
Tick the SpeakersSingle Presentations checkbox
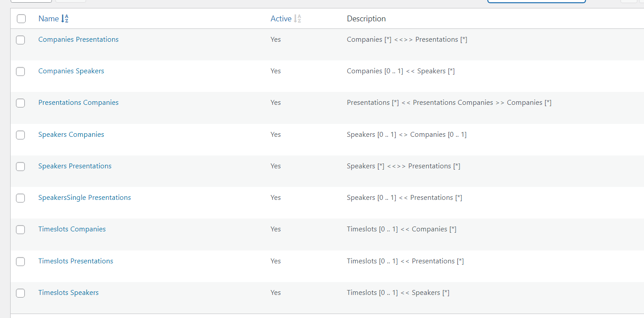20,198
